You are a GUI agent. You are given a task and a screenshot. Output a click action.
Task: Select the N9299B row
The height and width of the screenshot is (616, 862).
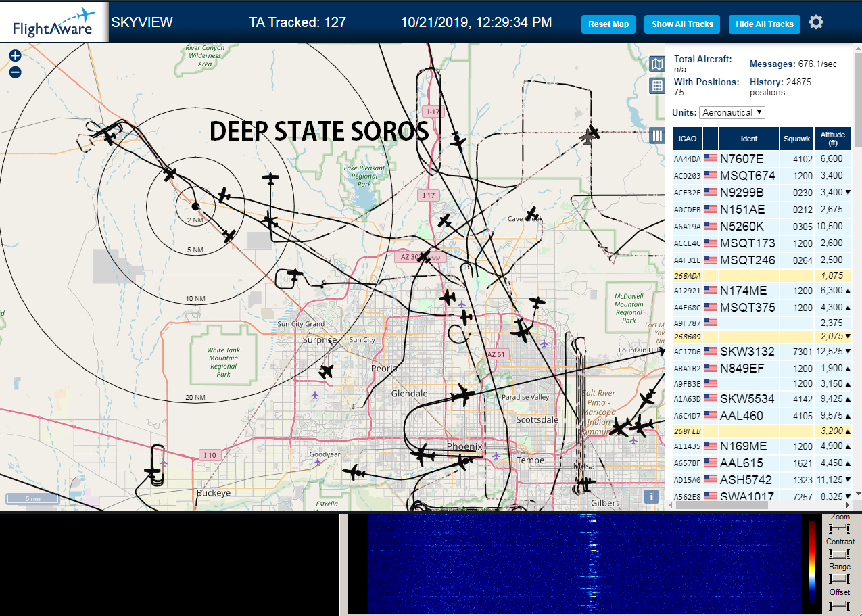coord(763,192)
